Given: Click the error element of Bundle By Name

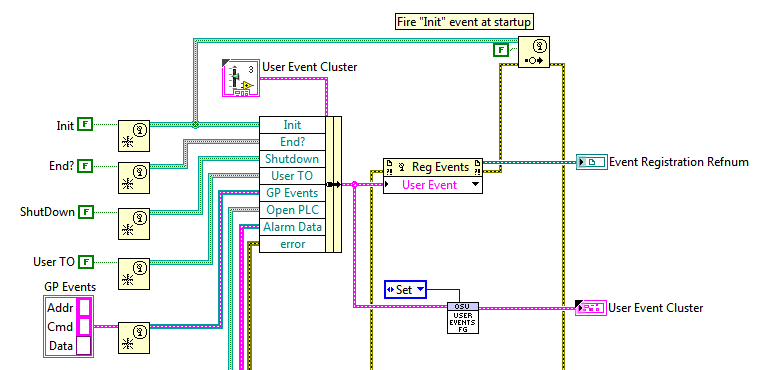Looking at the screenshot, I should [x=292, y=244].
